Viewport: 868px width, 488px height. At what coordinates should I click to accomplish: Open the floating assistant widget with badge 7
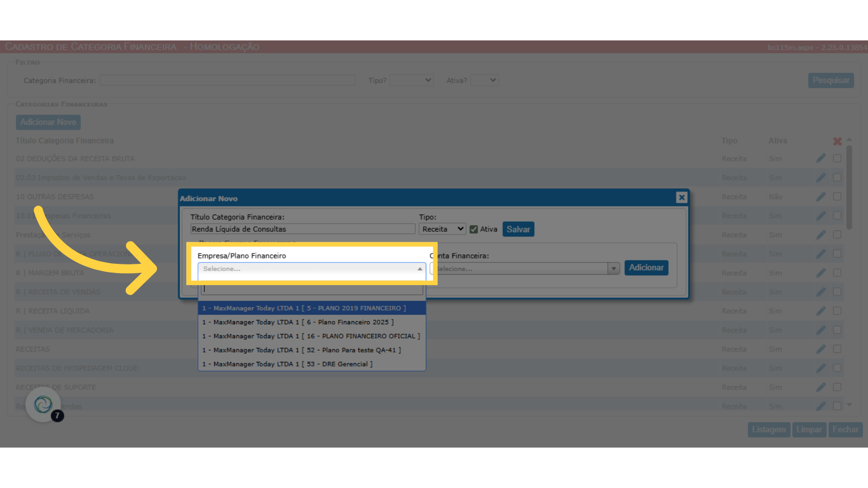pos(43,404)
